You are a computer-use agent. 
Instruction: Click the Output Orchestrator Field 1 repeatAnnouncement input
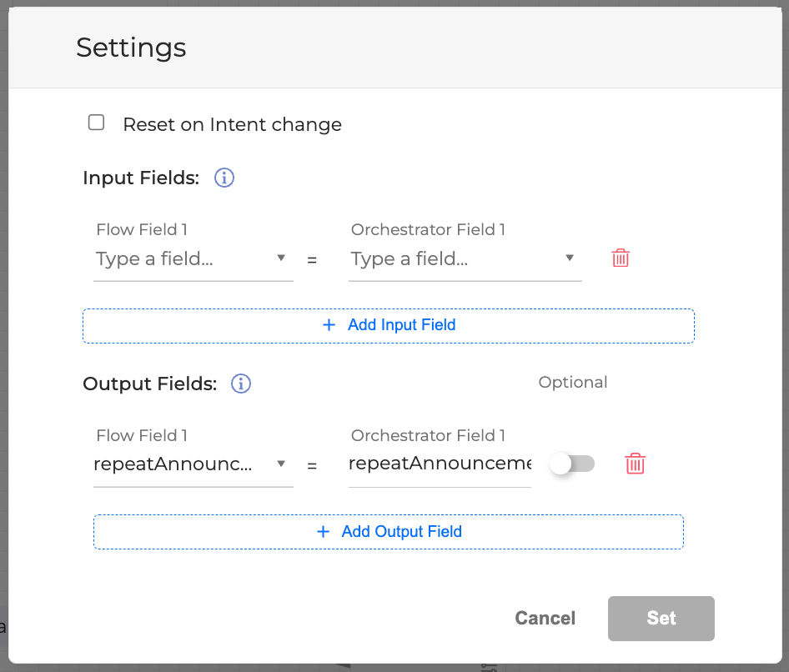(440, 464)
